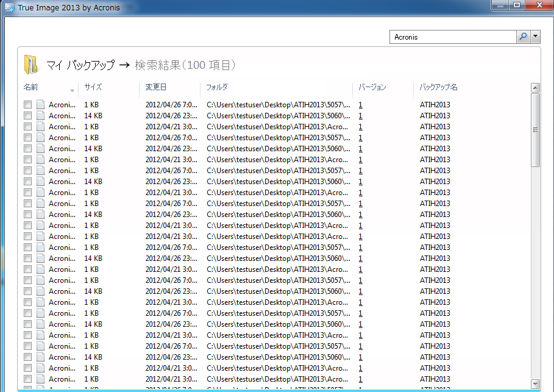Click the 検索結果（100 項目） heading text
Image resolution: width=554 pixels, height=392 pixels.
185,65
